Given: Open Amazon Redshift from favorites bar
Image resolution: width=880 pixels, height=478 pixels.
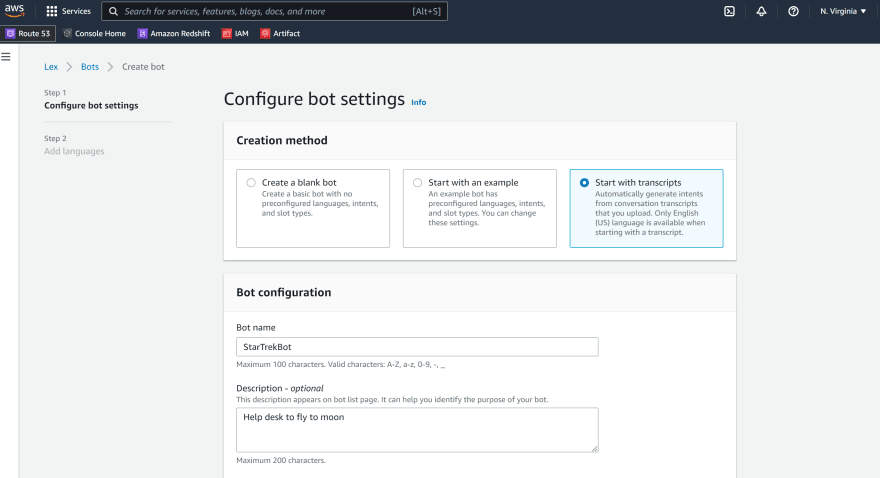Looking at the screenshot, I should 174,34.
